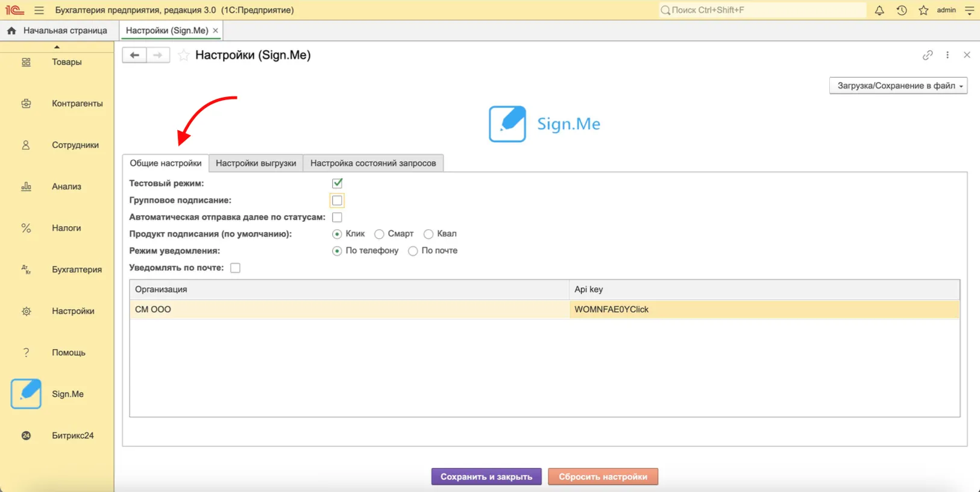Viewport: 980px width, 492px height.
Task: Go forward with right arrow button
Action: click(x=158, y=55)
